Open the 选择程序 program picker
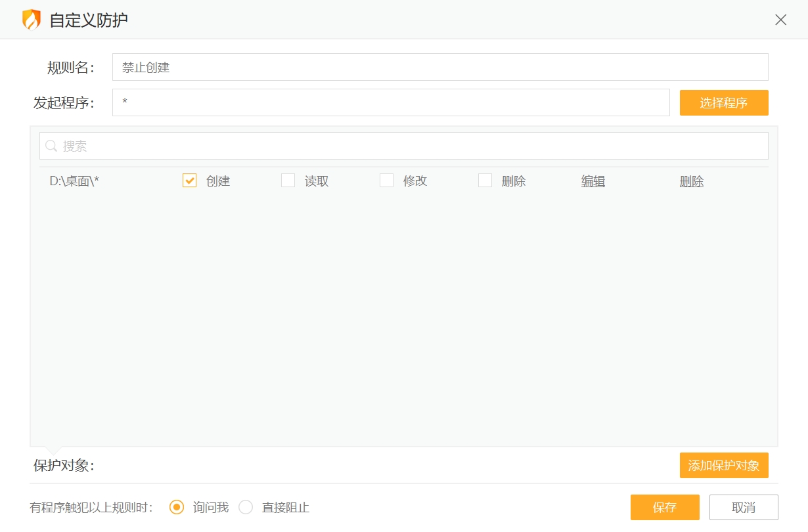 click(723, 102)
